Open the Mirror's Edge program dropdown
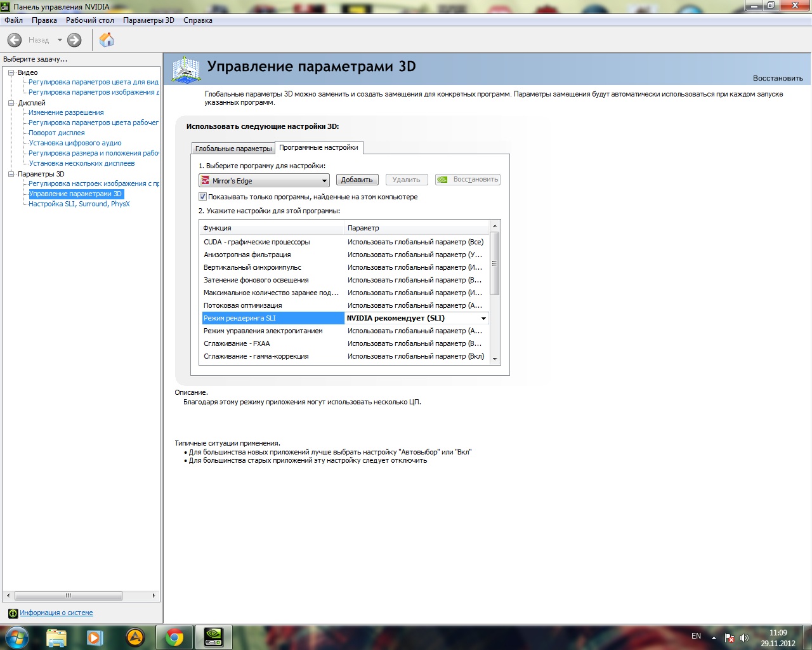This screenshot has height=650, width=812. [x=264, y=180]
